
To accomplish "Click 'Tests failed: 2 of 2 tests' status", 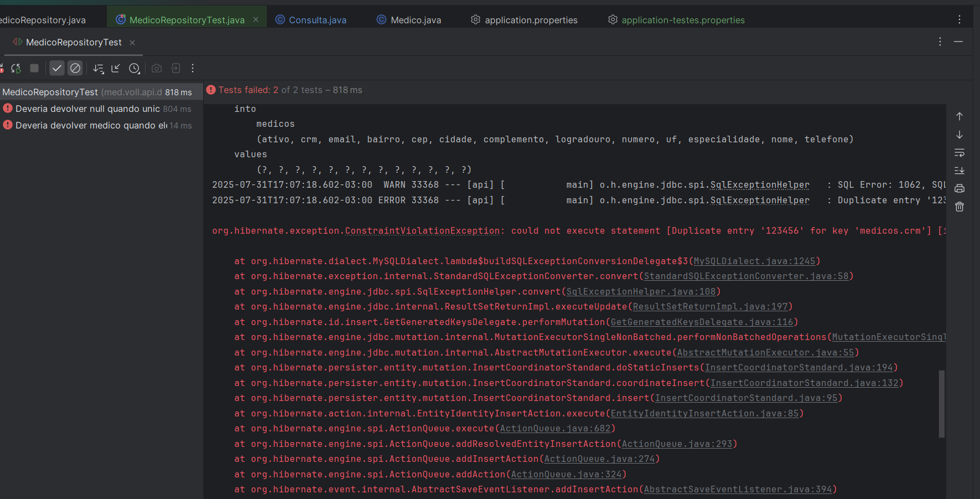I will click(x=290, y=90).
